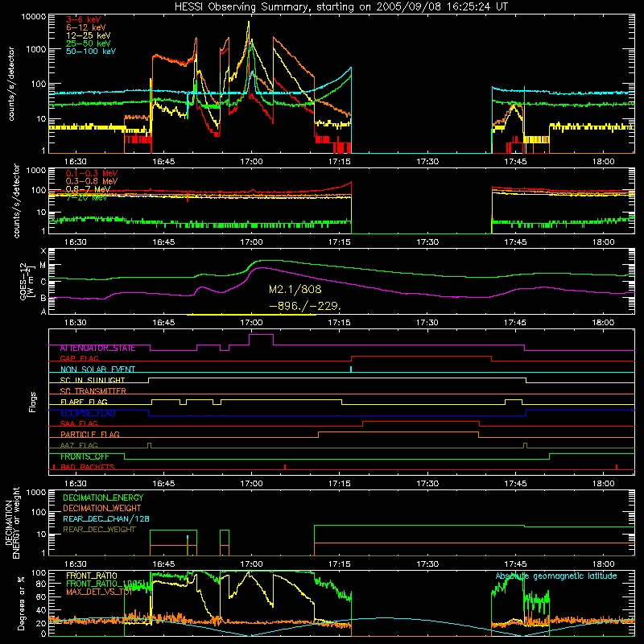Click the "-896./-229." position annotation
This screenshot has width=644, height=644.
[x=305, y=306]
